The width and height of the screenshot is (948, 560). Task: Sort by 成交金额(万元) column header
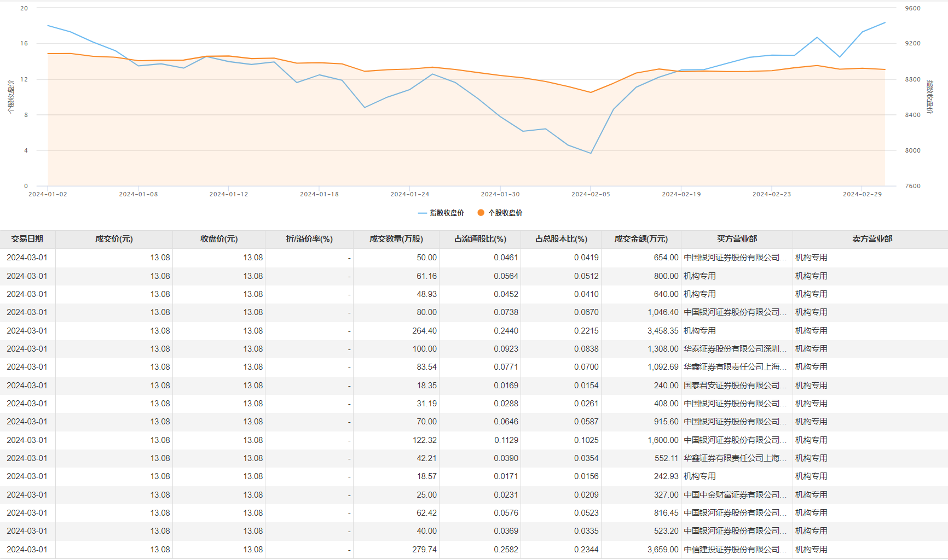pos(641,239)
